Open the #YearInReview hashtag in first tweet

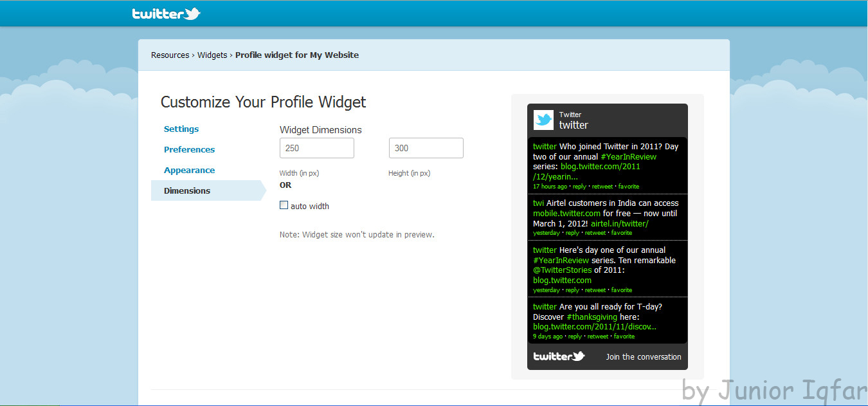point(628,156)
